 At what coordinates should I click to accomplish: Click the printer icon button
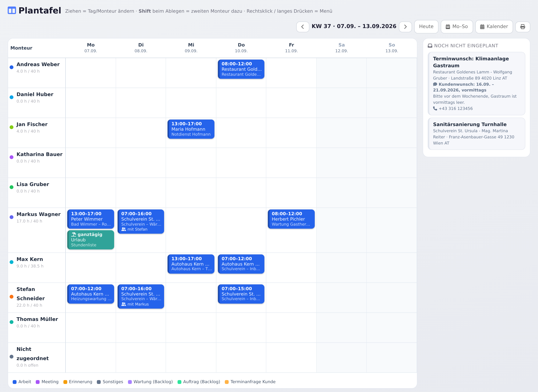pos(522,27)
